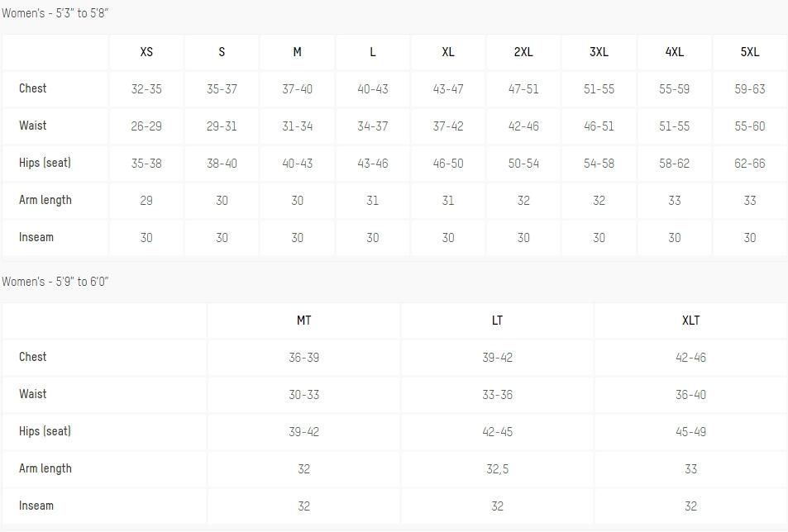Screen dimensions: 788x532
Task: Select the 32,5 arm length value
Action: tap(497, 468)
